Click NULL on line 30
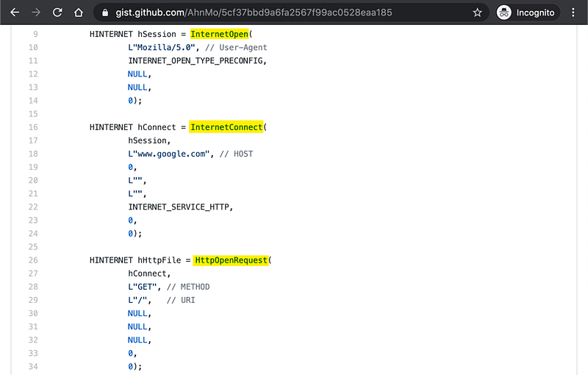 coord(137,313)
